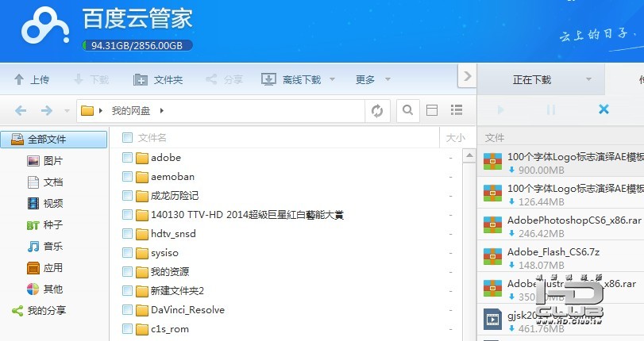Collapse the transfer panel with chevron arrow
Screen dimensions: 644x341
[467, 76]
